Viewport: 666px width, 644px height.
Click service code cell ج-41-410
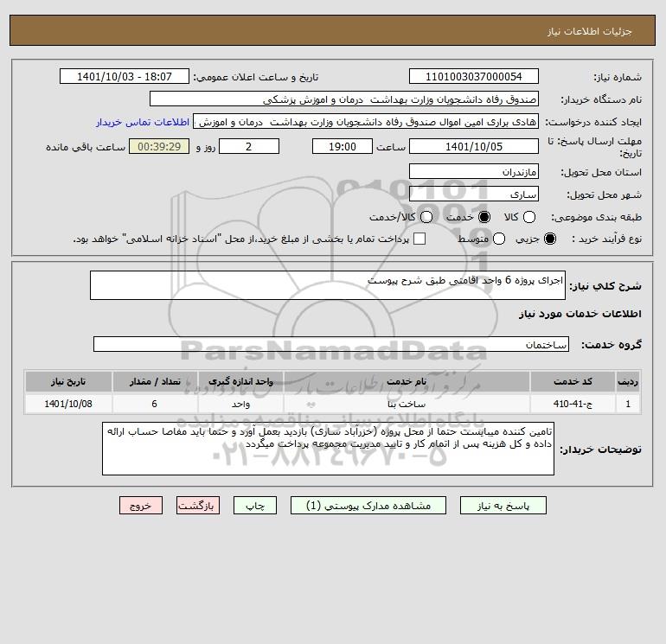573,404
